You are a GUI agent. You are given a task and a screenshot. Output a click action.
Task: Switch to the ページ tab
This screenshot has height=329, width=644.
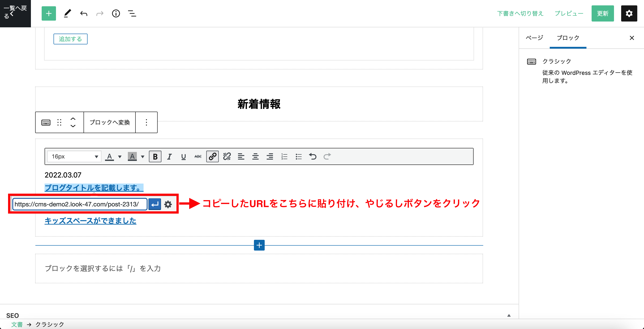click(x=534, y=38)
